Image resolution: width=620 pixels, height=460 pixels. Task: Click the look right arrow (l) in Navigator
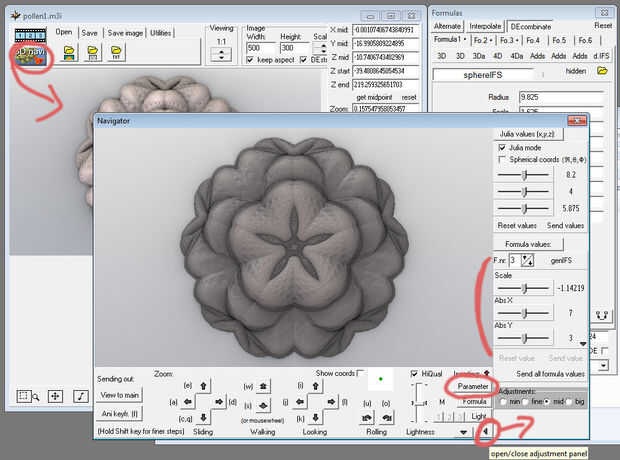click(331, 401)
